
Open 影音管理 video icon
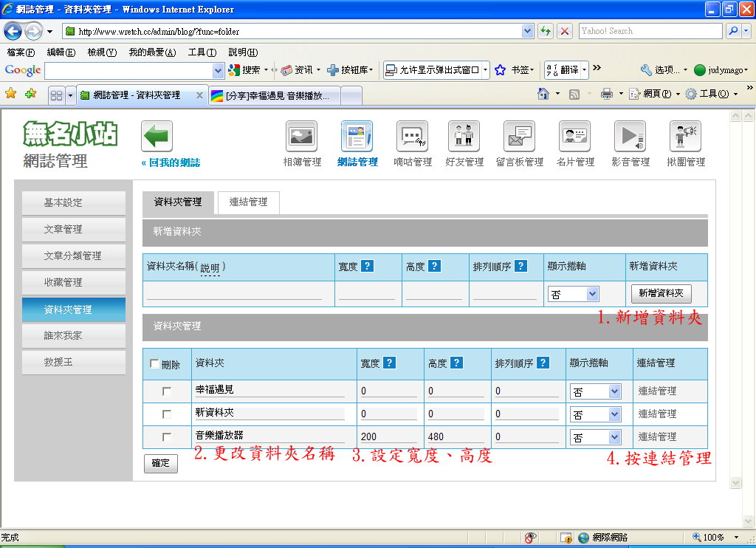[630, 137]
